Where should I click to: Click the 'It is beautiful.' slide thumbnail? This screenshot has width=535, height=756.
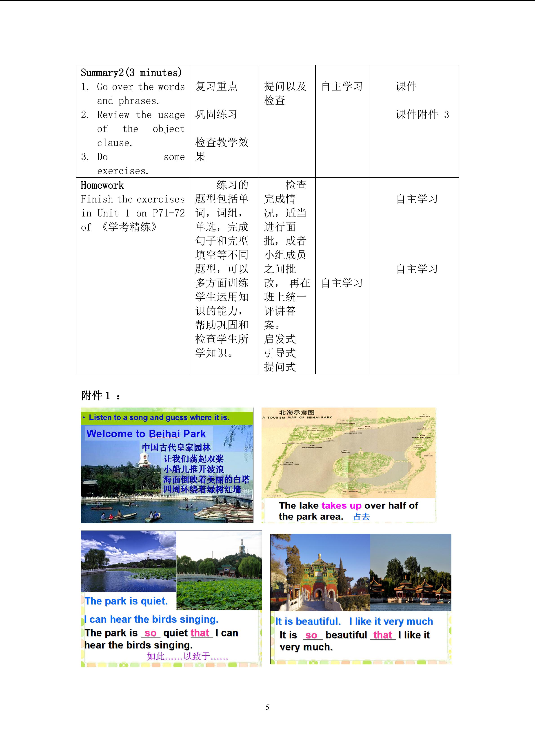point(361,599)
